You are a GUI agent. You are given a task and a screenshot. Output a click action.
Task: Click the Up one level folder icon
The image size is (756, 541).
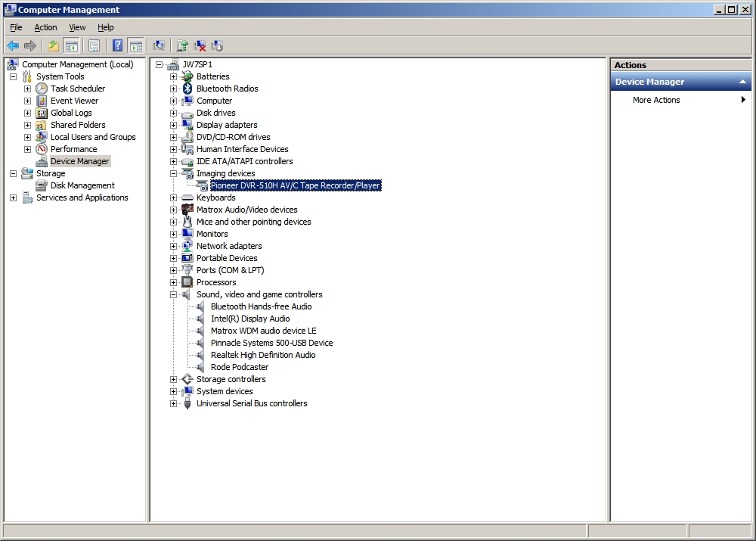point(53,46)
